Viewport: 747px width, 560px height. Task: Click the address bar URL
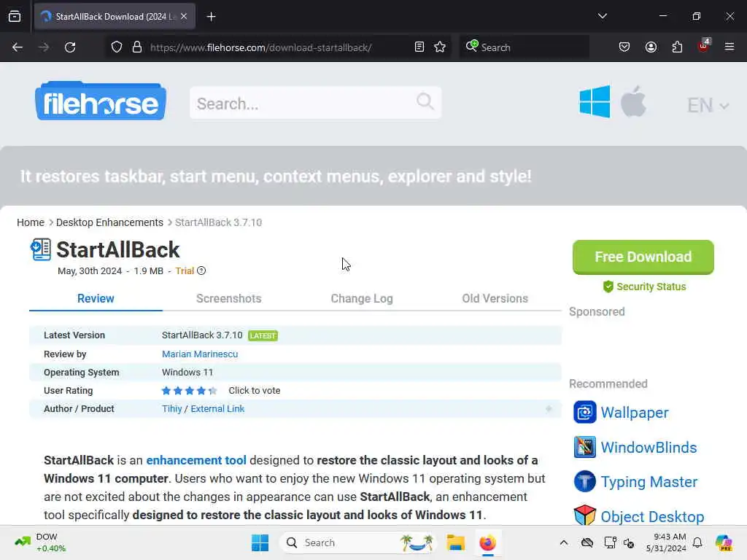coord(260,47)
